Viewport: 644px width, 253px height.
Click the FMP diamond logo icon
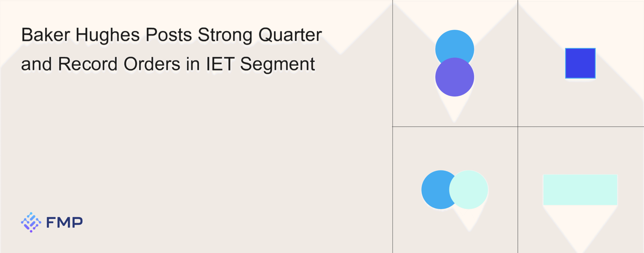point(31,222)
